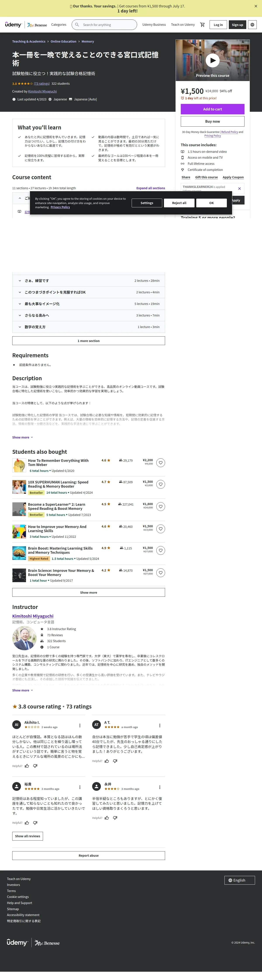Expand the さぁ、練習です section
This screenshot has height=980, width=262.
point(88,281)
